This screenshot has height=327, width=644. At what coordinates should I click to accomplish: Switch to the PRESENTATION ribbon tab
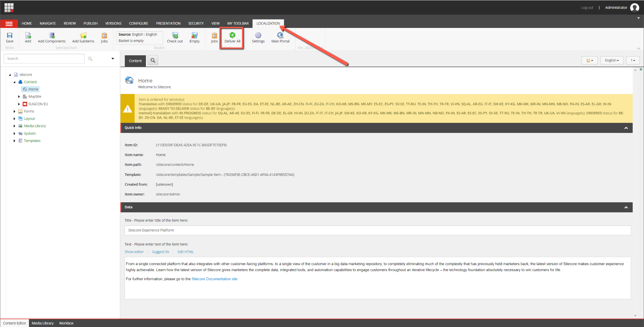click(168, 24)
